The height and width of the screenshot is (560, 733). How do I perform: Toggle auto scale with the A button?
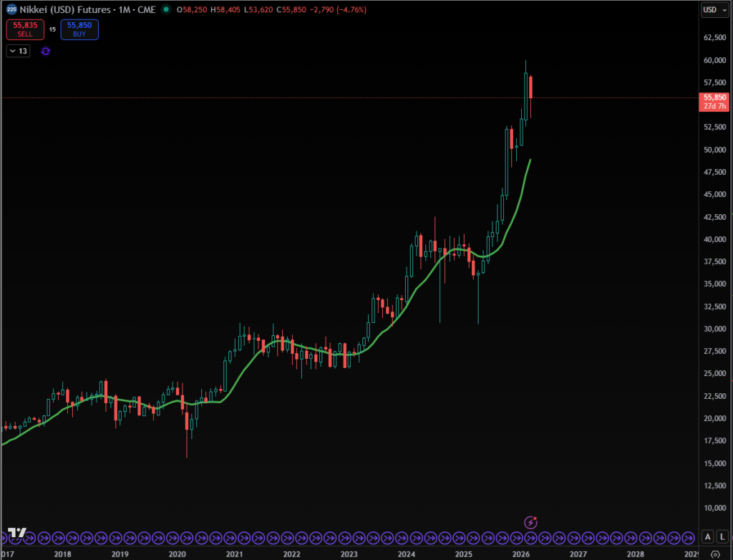(707, 537)
